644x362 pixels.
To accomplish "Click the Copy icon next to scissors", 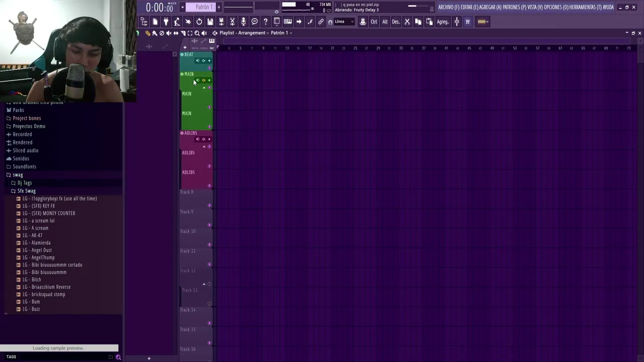I will [418, 22].
